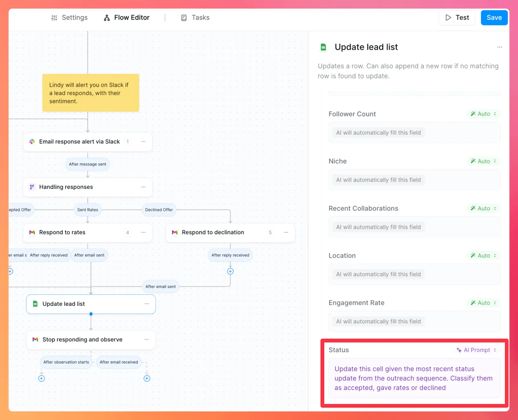Switch to the Settings tab
The height and width of the screenshot is (420, 518).
[69, 17]
